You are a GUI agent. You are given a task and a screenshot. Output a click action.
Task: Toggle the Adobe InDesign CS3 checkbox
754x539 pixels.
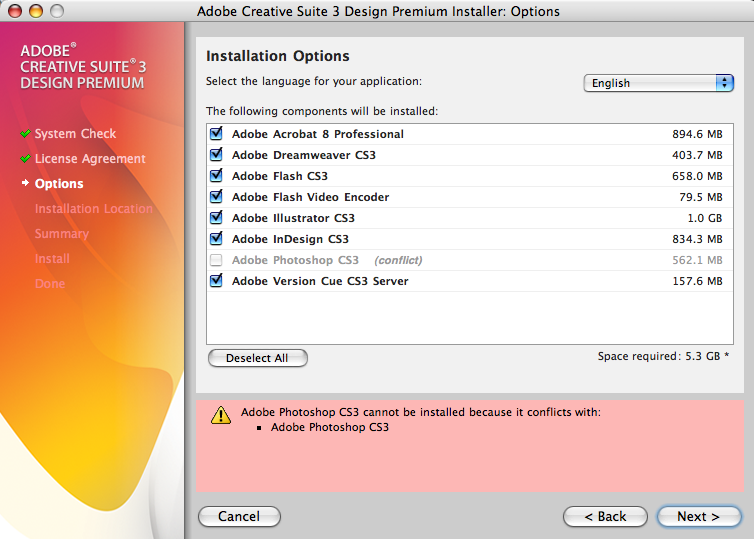click(216, 239)
